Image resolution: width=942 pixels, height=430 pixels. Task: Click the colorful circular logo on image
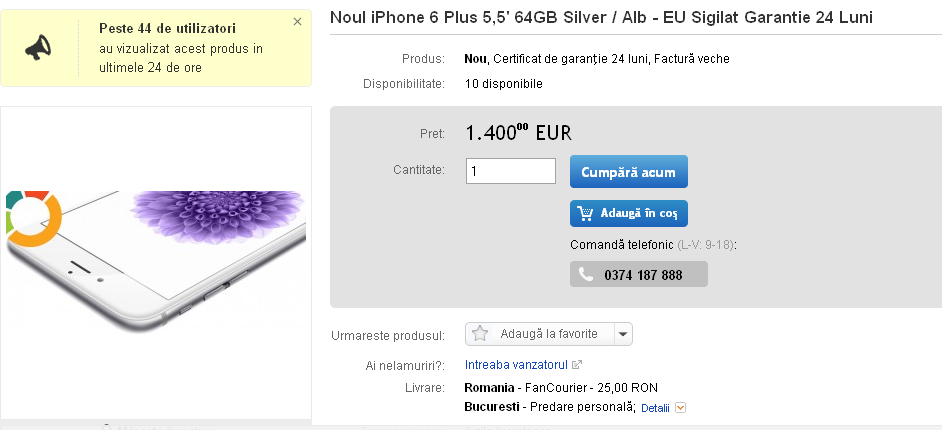(x=32, y=216)
